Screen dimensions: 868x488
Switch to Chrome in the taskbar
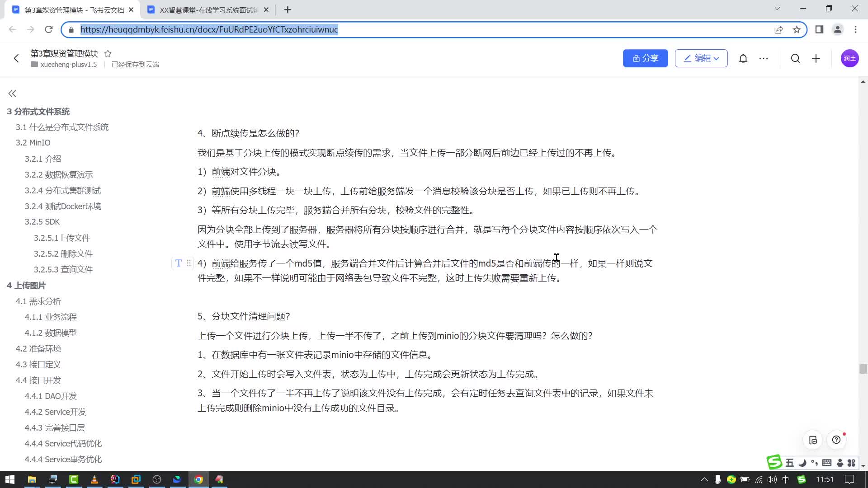pos(198,479)
